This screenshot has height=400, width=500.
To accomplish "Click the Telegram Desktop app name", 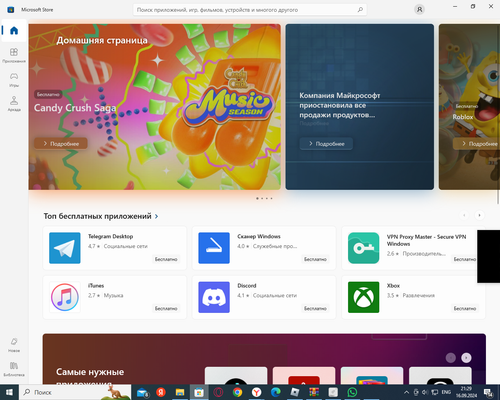I will tap(110, 236).
